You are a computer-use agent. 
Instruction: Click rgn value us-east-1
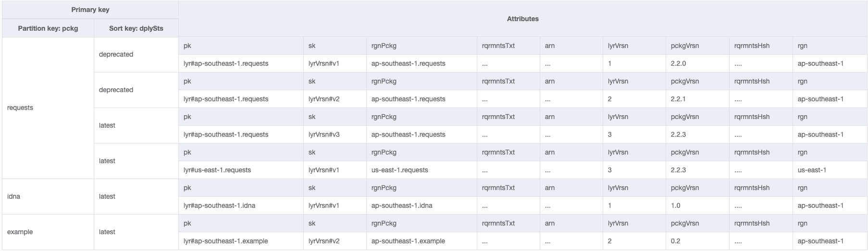(812, 170)
